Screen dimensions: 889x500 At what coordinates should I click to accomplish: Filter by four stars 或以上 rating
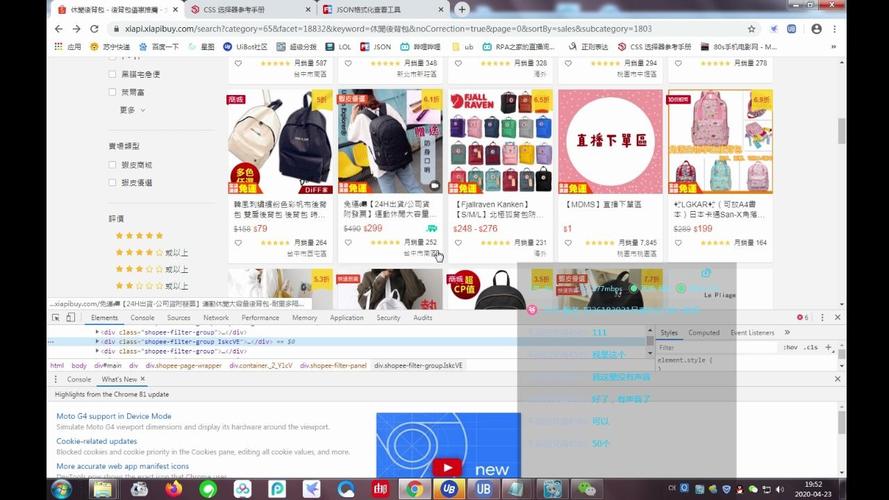coord(151,252)
